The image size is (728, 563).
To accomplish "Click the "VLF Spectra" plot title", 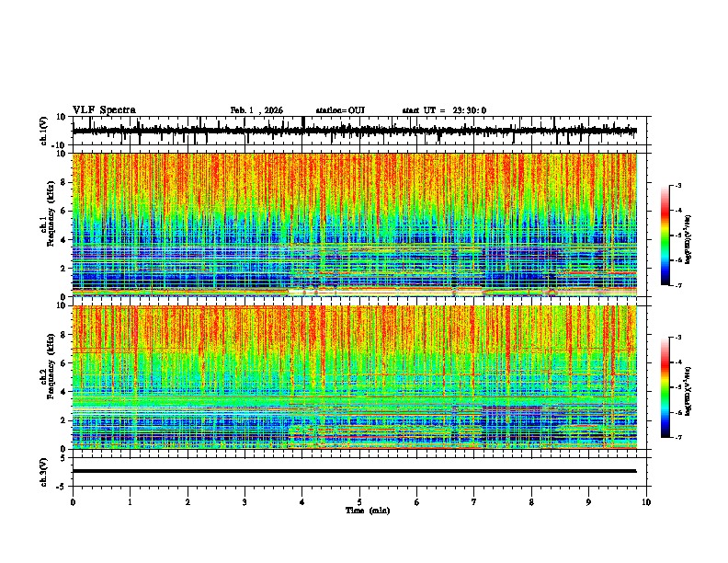I will coord(104,110).
